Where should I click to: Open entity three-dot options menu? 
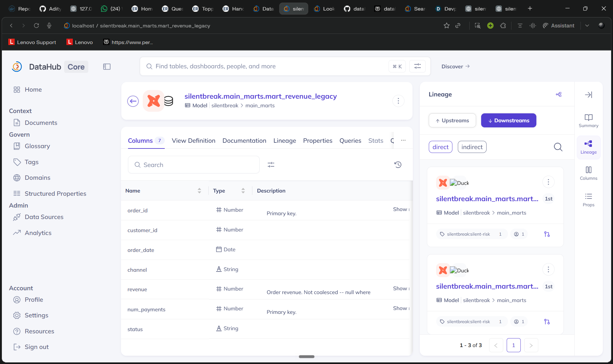point(398,101)
